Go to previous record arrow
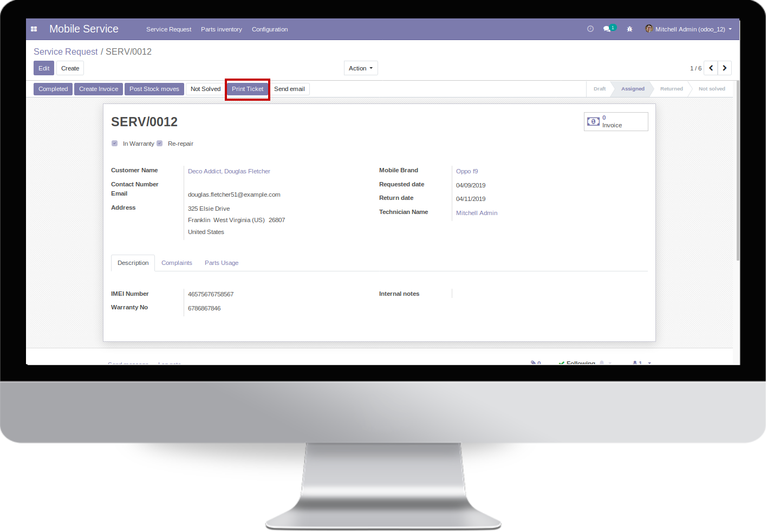This screenshot has width=767, height=532. 711,68
